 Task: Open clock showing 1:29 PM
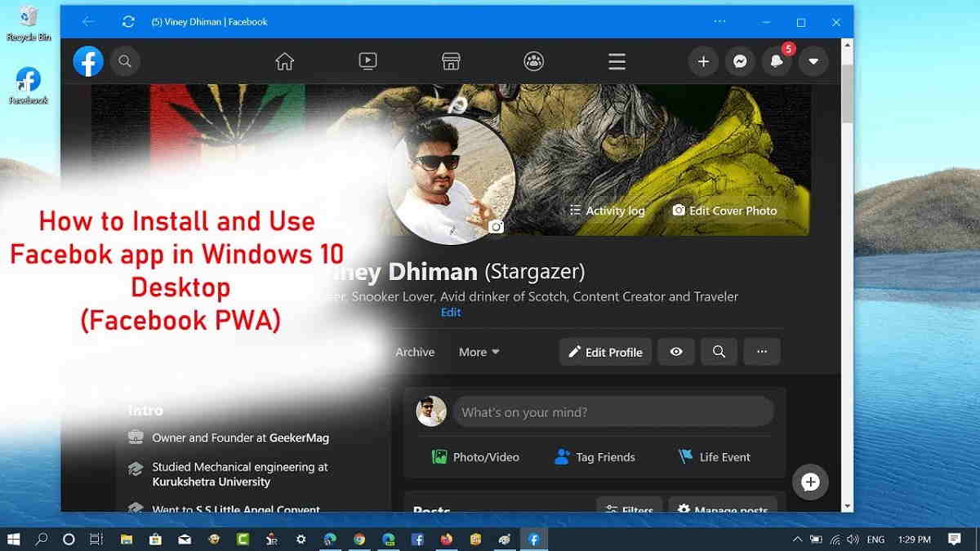coord(914,539)
